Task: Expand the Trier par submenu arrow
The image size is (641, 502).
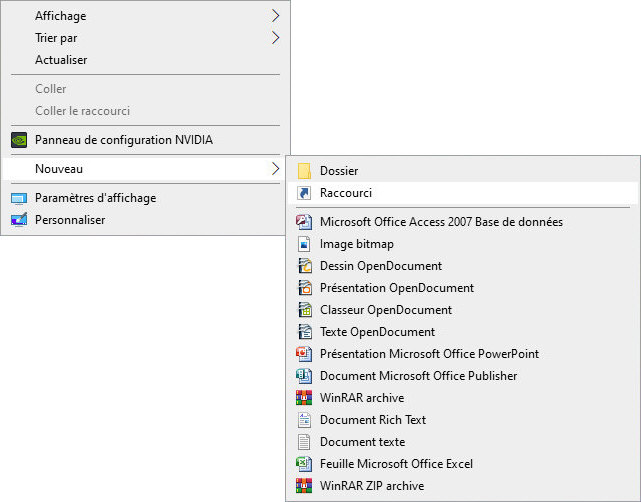Action: pyautogui.click(x=275, y=38)
